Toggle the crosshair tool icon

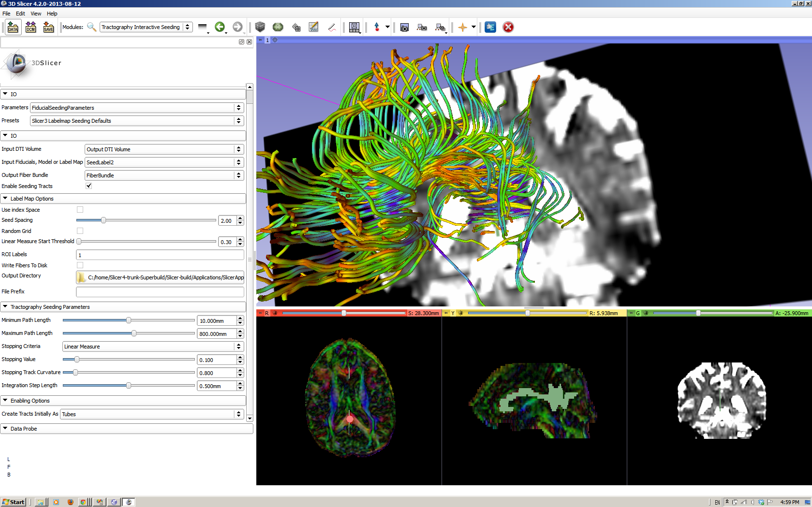tap(462, 27)
